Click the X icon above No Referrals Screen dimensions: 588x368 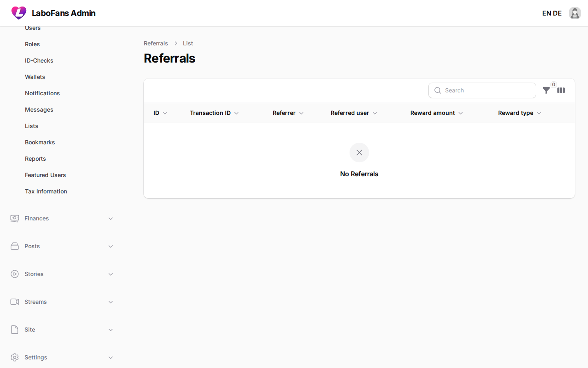click(359, 153)
